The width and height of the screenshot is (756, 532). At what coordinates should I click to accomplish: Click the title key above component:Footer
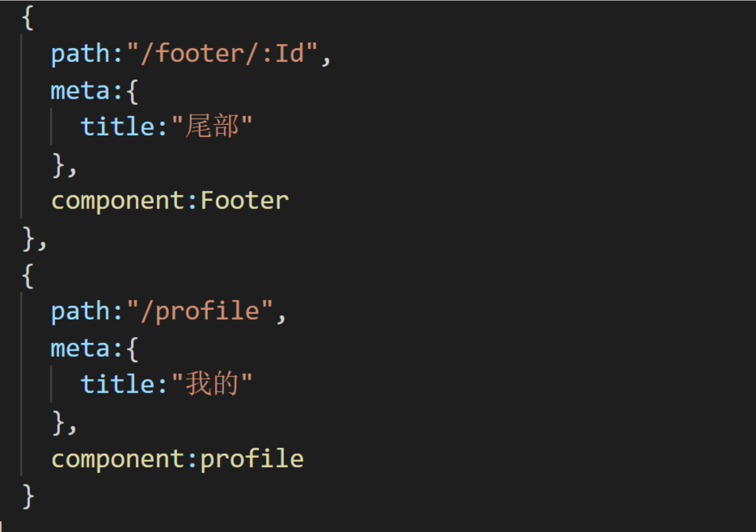117,126
